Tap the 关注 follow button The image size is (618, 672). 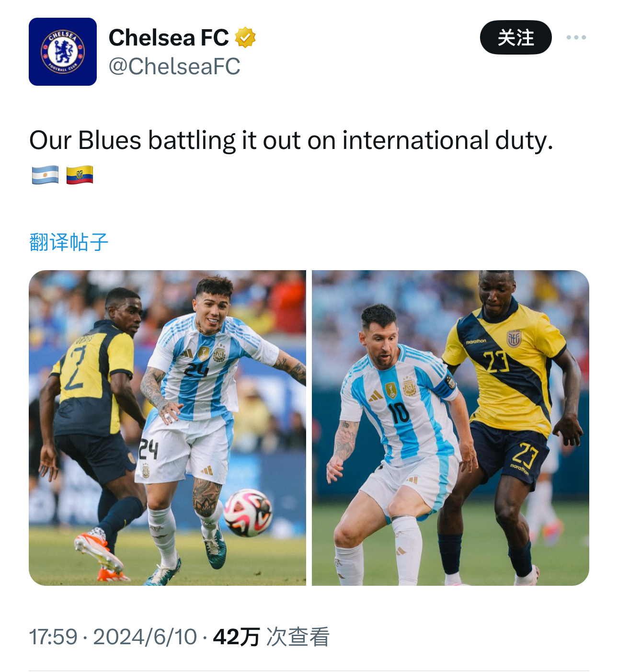pos(515,37)
